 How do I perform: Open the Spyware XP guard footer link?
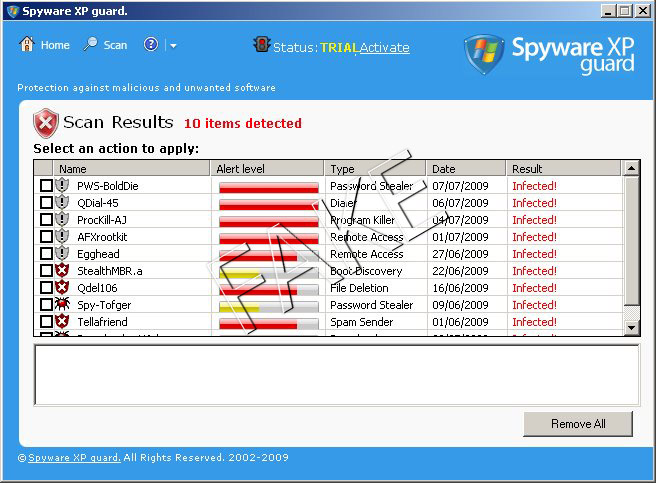coord(74,457)
